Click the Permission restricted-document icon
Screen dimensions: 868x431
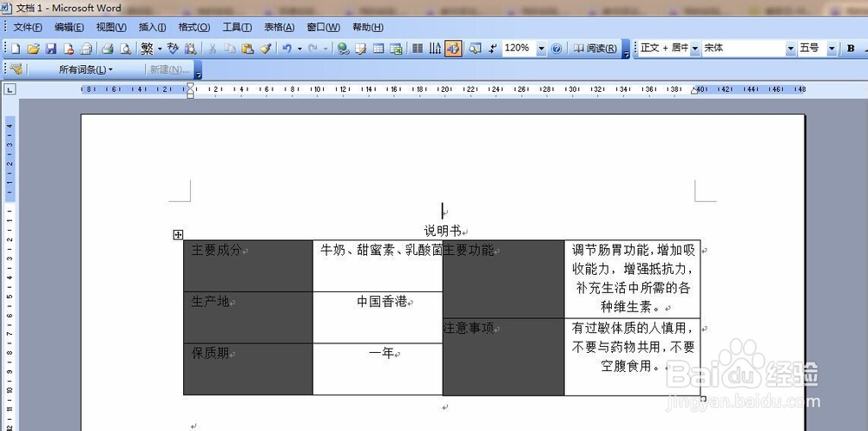(69, 49)
